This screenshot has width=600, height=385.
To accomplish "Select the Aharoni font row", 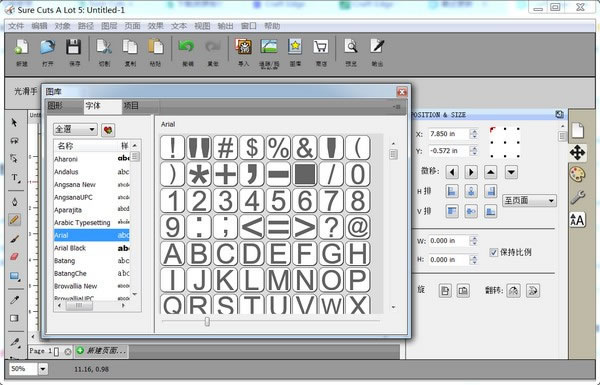I will 91,159.
